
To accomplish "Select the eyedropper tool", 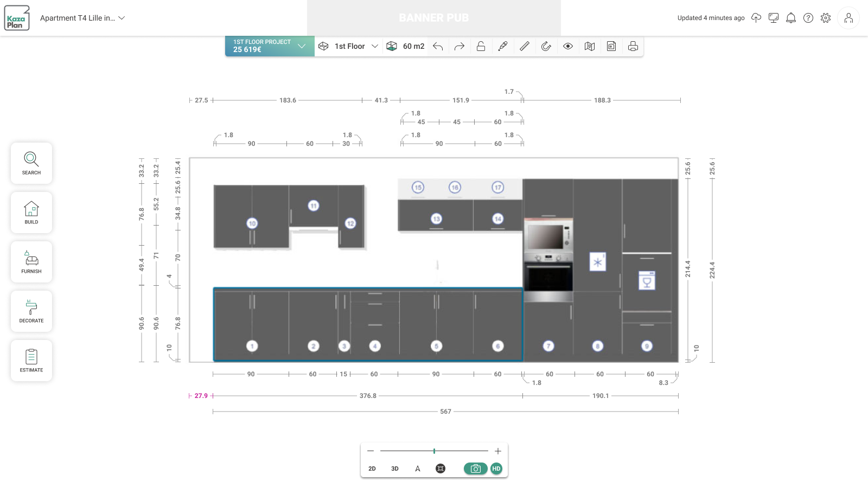I will [x=503, y=47].
